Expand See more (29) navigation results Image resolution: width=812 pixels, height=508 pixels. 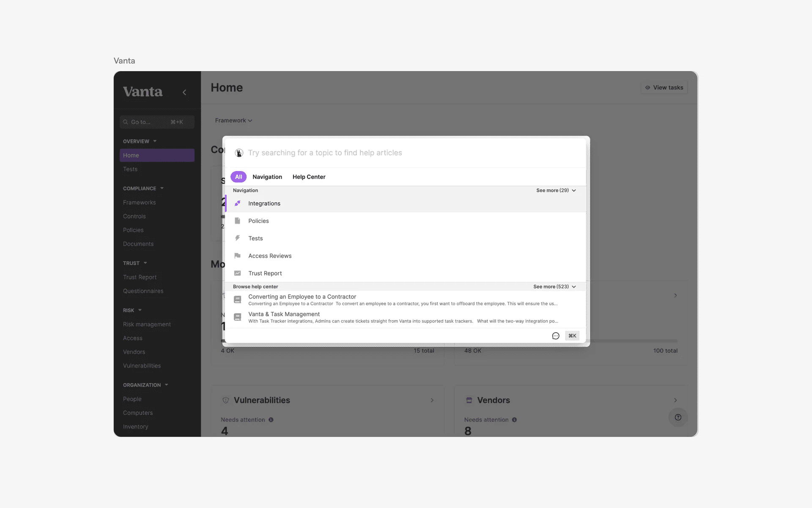pyautogui.click(x=556, y=190)
